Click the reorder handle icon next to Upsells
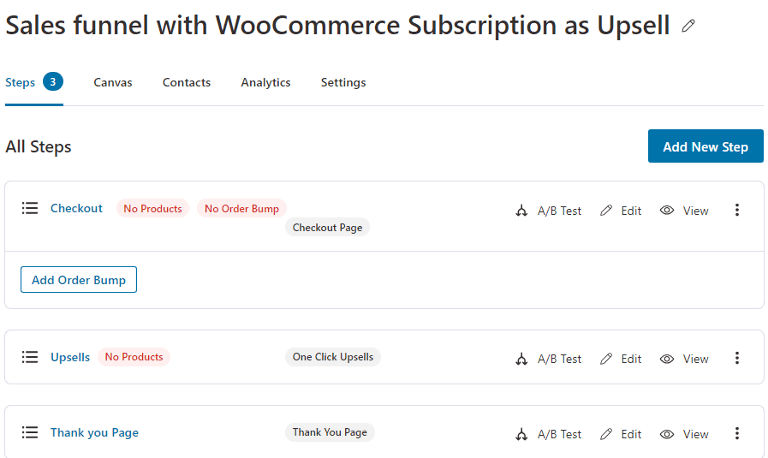 coord(30,357)
